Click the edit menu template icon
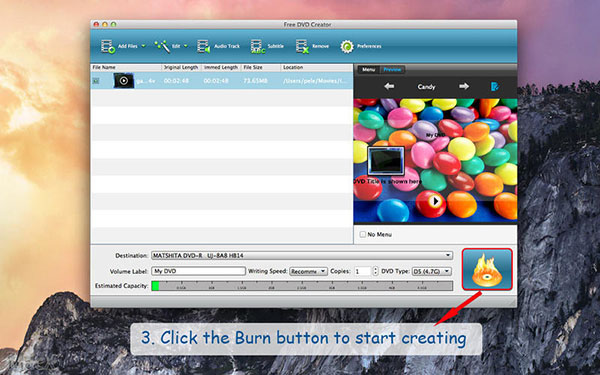Viewport: 600px width, 375px height. [x=494, y=87]
